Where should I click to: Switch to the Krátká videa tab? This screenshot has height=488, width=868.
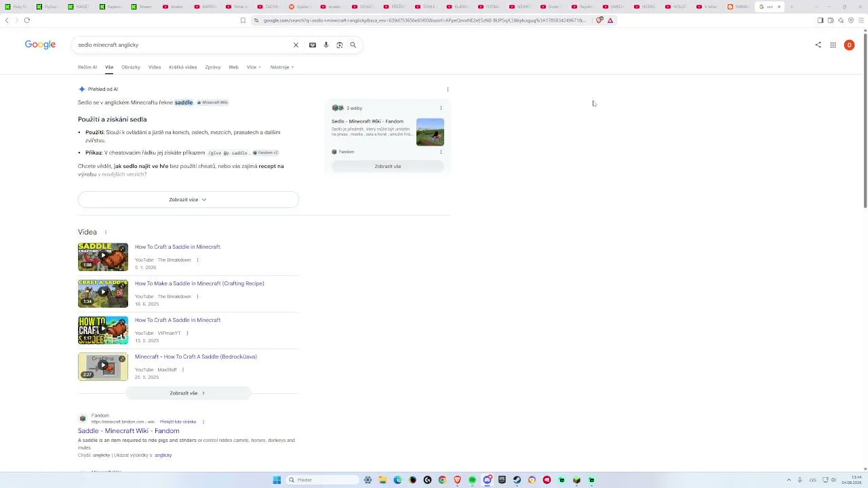tap(182, 67)
